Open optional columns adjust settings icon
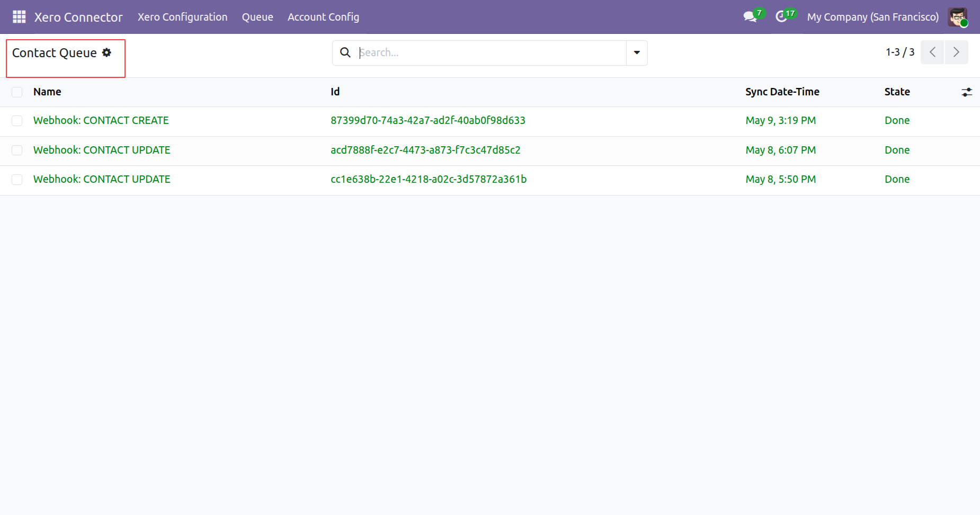This screenshot has width=980, height=515. [967, 92]
